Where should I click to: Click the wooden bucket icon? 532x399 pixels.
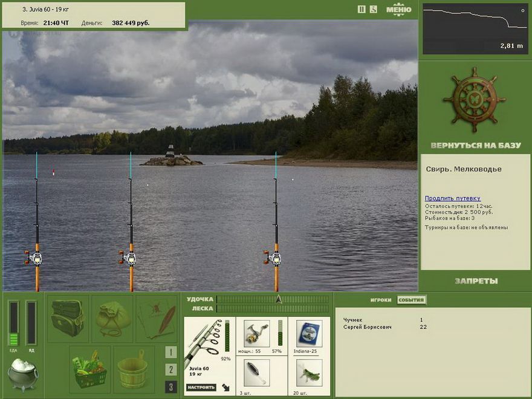134,369
